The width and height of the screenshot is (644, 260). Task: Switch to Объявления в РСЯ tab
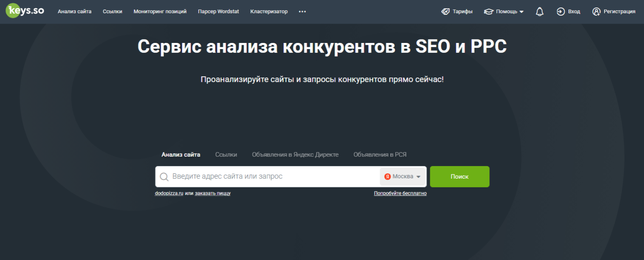pyautogui.click(x=380, y=155)
